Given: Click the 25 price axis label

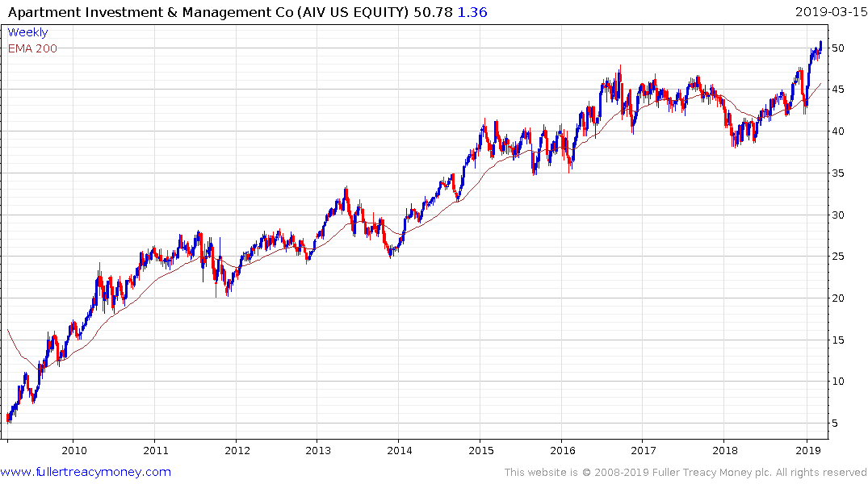Looking at the screenshot, I should coord(838,256).
